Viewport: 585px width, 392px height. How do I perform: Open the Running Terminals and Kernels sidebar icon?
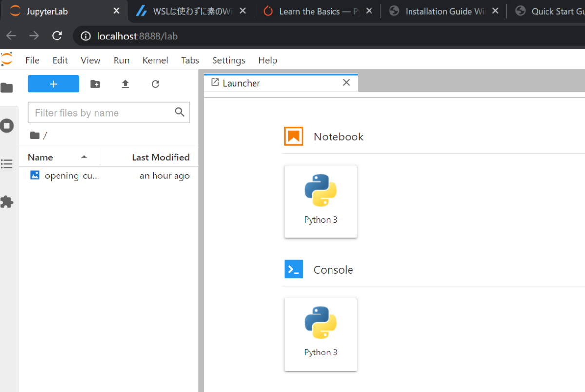tap(7, 126)
